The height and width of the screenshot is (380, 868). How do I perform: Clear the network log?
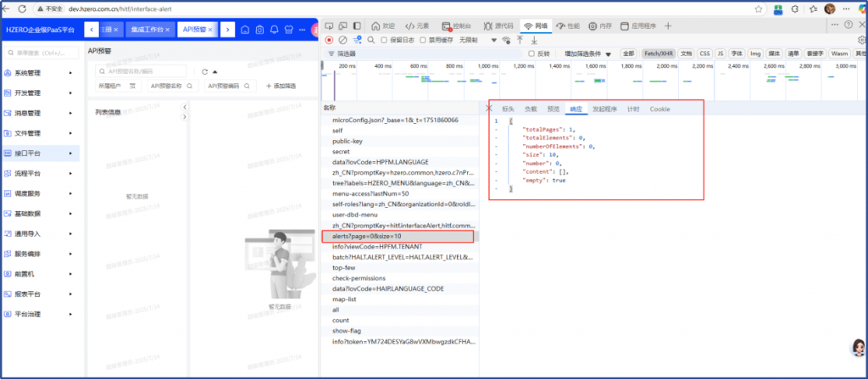point(342,40)
